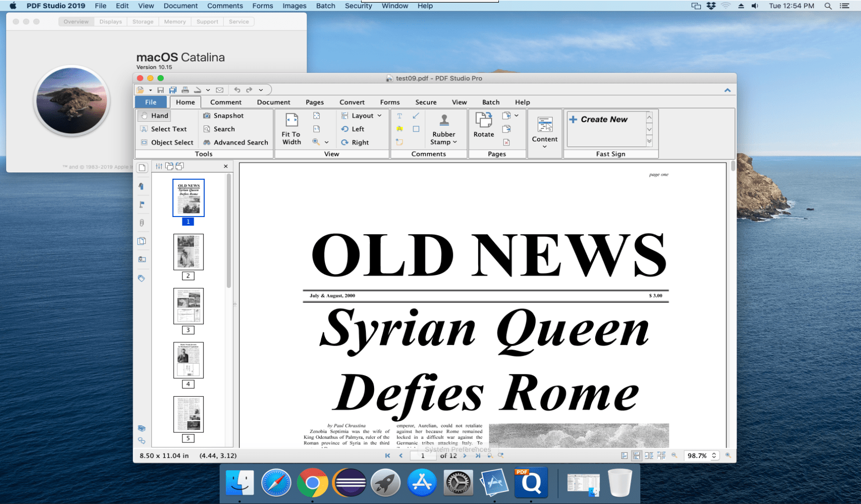Click the Redo arrow
861x504 pixels.
pos(249,90)
